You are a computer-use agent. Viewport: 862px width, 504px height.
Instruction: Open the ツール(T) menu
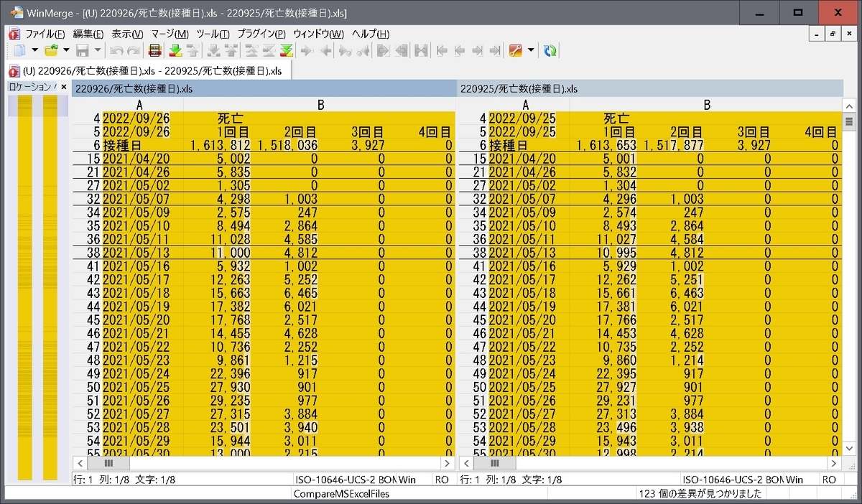pyautogui.click(x=213, y=34)
